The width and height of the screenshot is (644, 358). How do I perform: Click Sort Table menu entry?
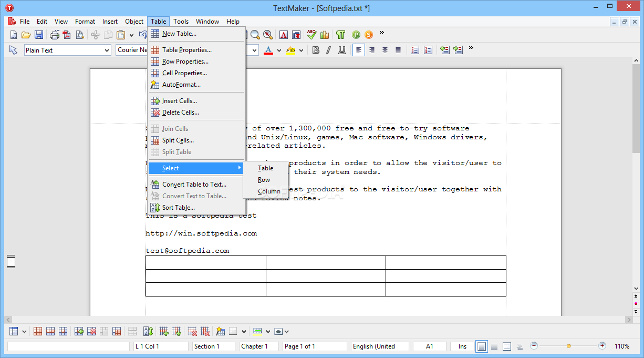pyautogui.click(x=196, y=208)
